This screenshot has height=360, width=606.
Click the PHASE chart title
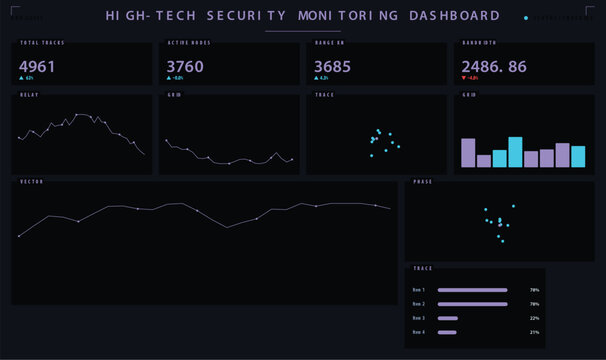tap(422, 181)
